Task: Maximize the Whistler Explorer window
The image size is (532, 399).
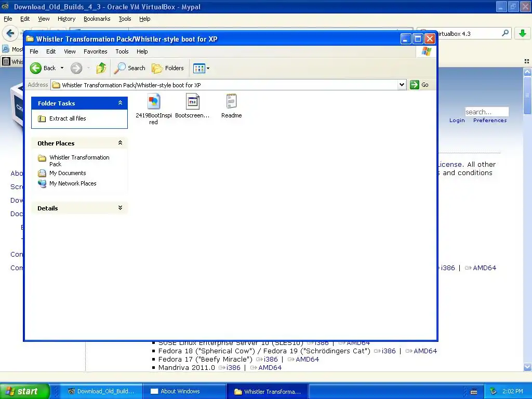Action: tap(418, 39)
